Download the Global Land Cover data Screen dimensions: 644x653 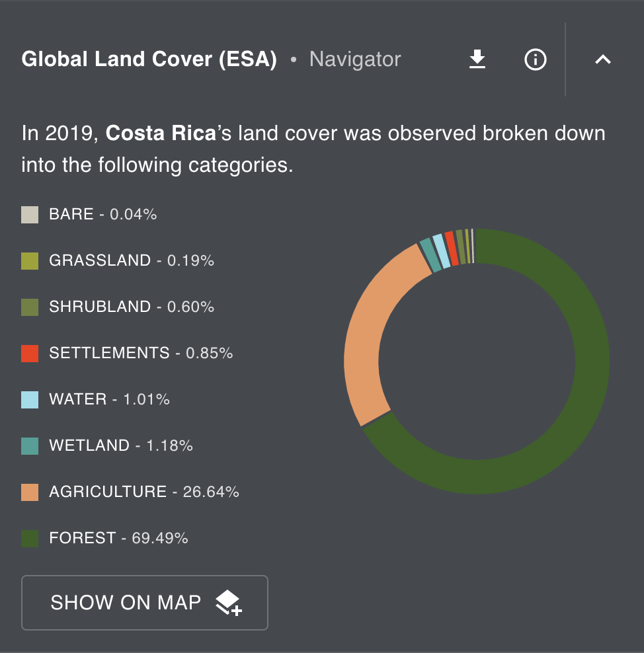click(x=477, y=60)
